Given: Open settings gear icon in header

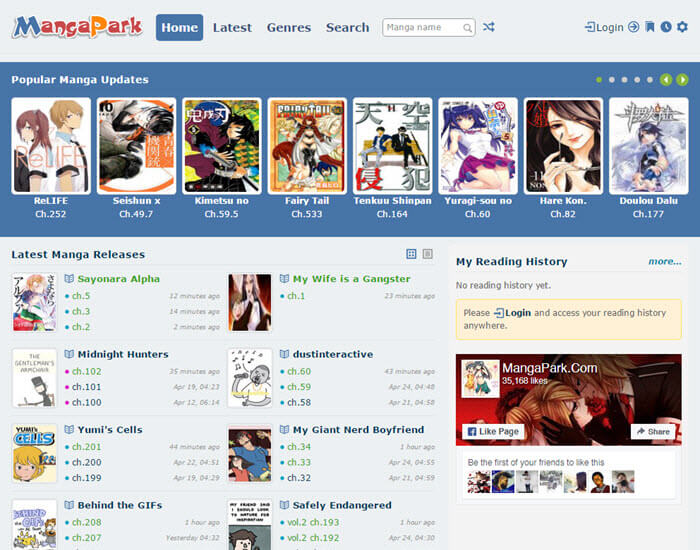Looking at the screenshot, I should tap(682, 27).
